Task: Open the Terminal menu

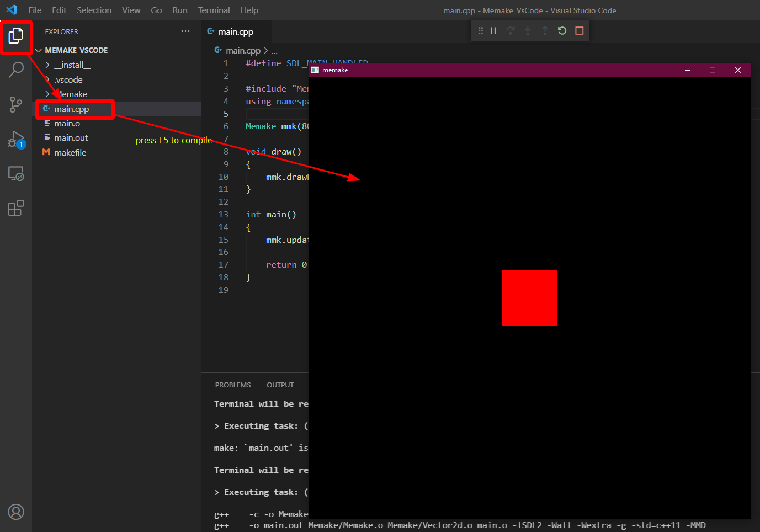Action: click(x=214, y=10)
